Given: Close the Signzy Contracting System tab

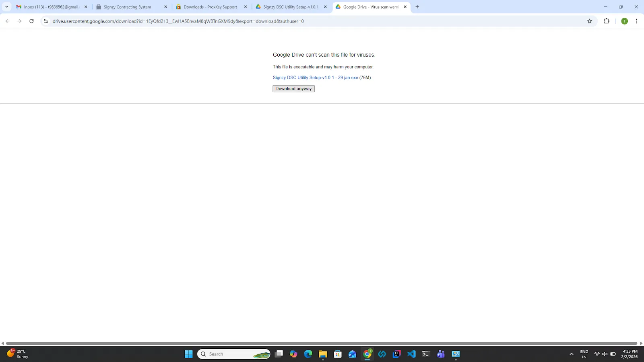Looking at the screenshot, I should point(165,7).
